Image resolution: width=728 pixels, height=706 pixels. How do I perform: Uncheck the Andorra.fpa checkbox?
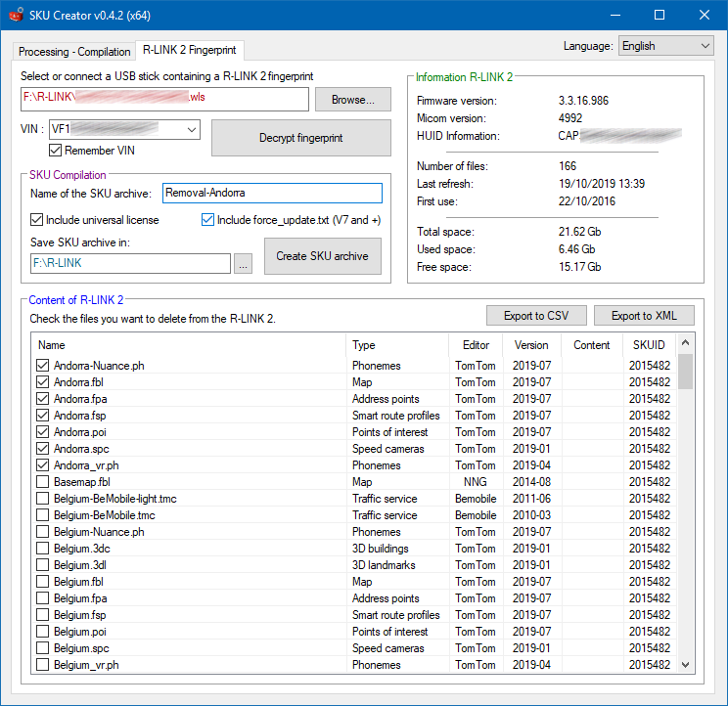click(x=43, y=399)
